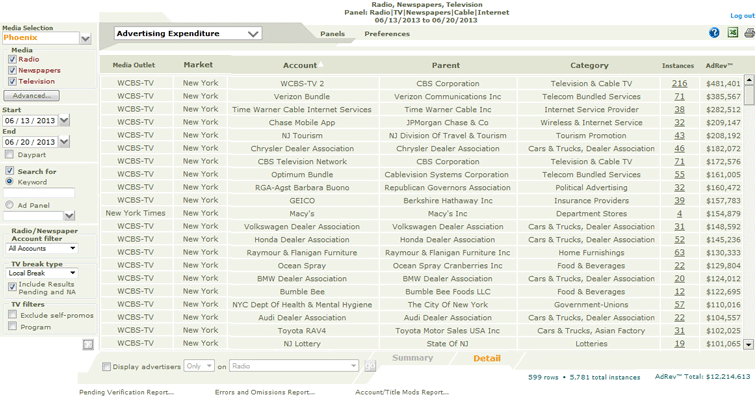Click the scrollbar up arrow
Screen dimensions: 756x398
click(749, 80)
